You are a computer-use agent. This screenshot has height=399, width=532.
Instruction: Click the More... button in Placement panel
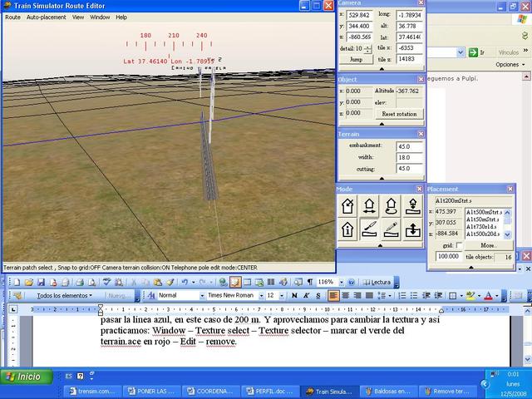pos(488,246)
